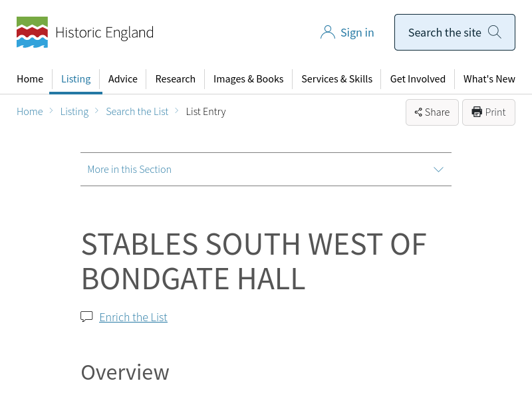Image resolution: width=532 pixels, height=399 pixels.
Task: Navigate to Services & Skills
Action: point(336,79)
